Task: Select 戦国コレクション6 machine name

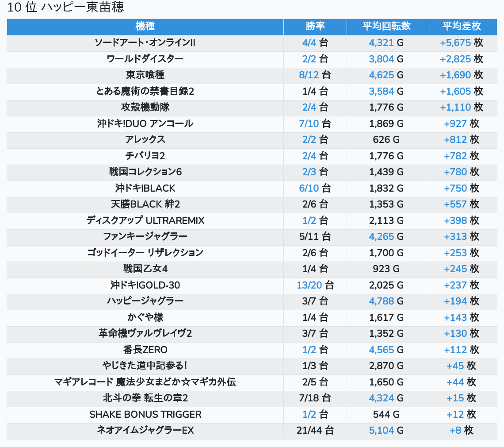Action: click(x=145, y=172)
